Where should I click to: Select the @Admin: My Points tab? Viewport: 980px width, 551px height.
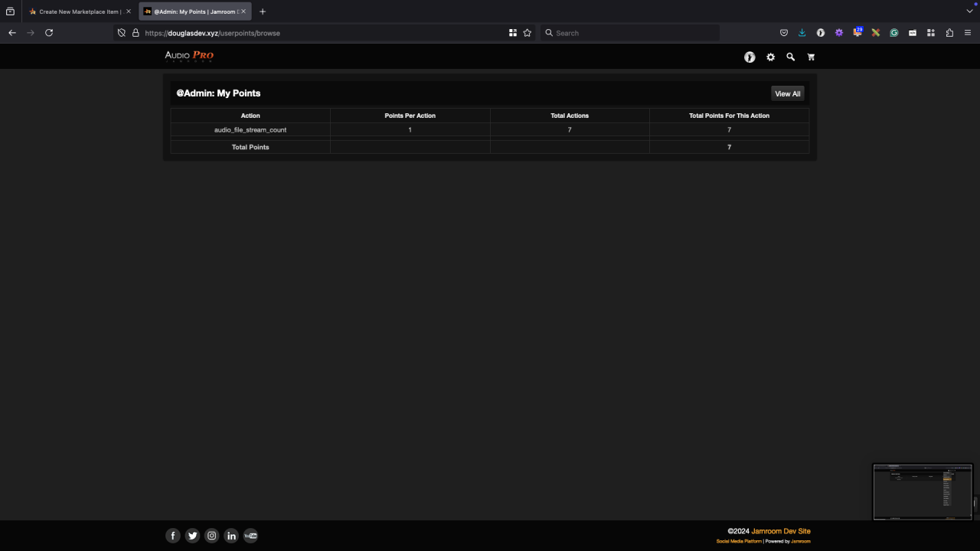(195, 11)
